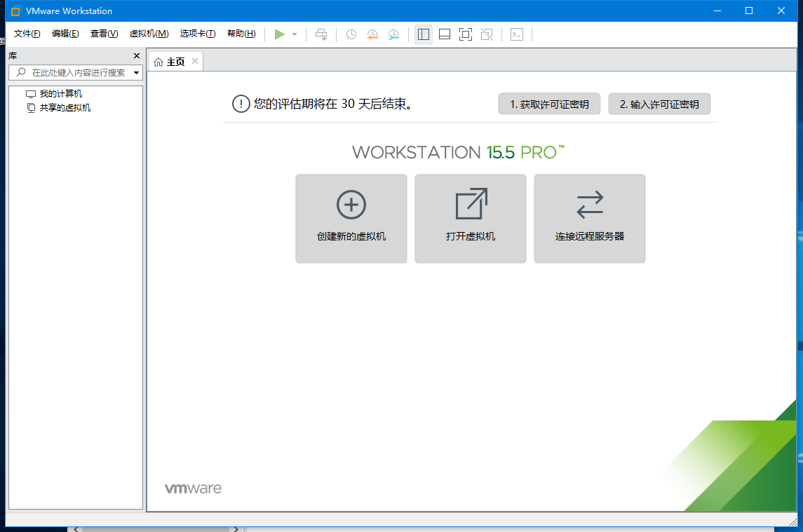Click the enter full screen icon

click(x=465, y=34)
